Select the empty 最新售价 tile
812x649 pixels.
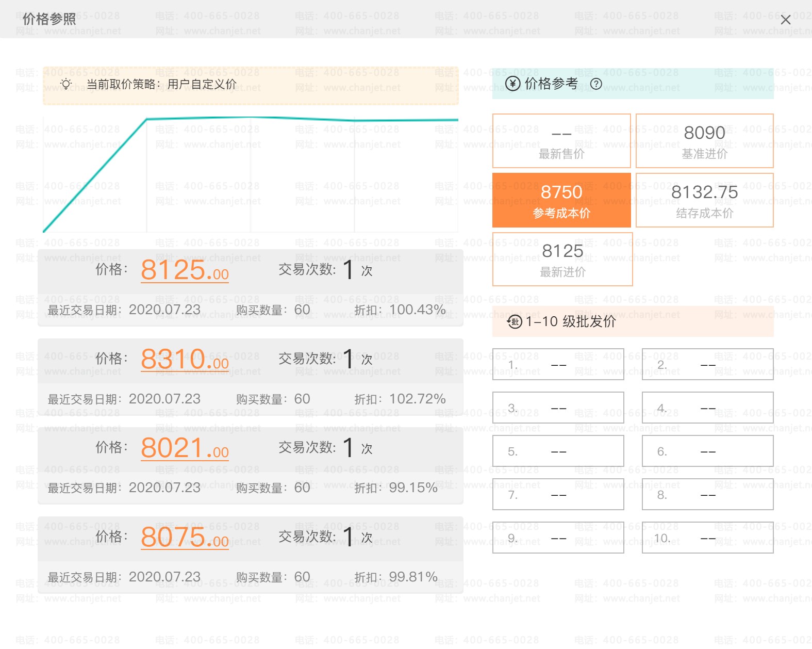click(561, 141)
